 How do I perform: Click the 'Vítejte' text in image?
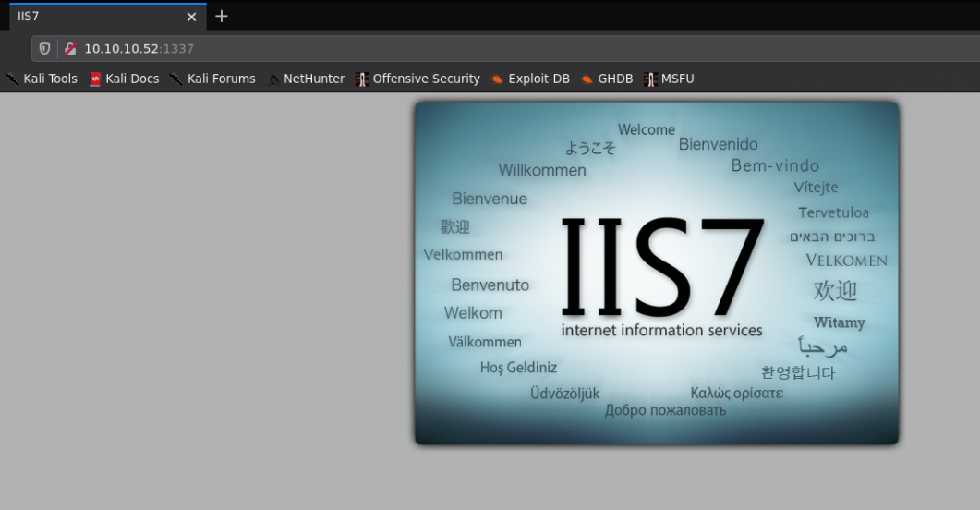[x=816, y=187]
